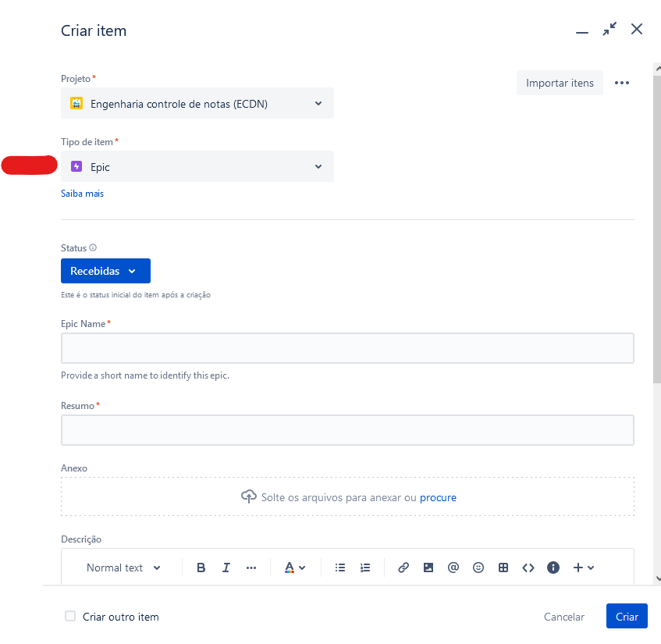Click the vertical scrollbar of the form
This screenshot has width=661, height=644.
pos(657,229)
